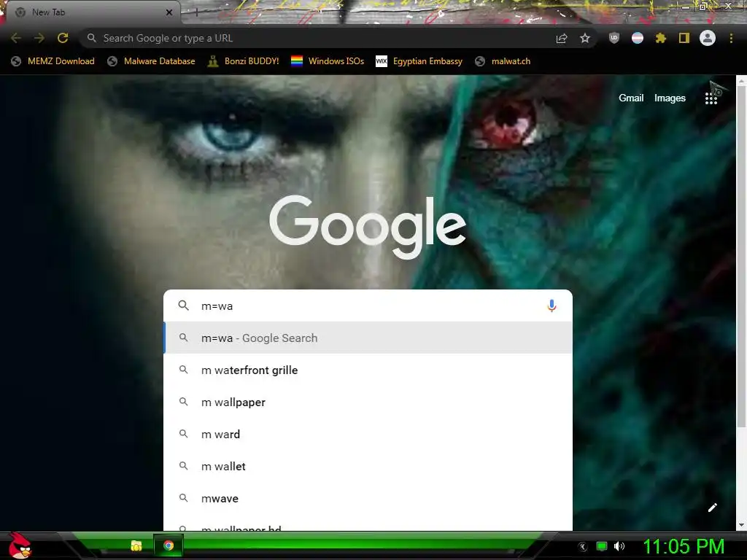Open the file explorer taskbar icon
The image size is (747, 560).
[x=136, y=545]
